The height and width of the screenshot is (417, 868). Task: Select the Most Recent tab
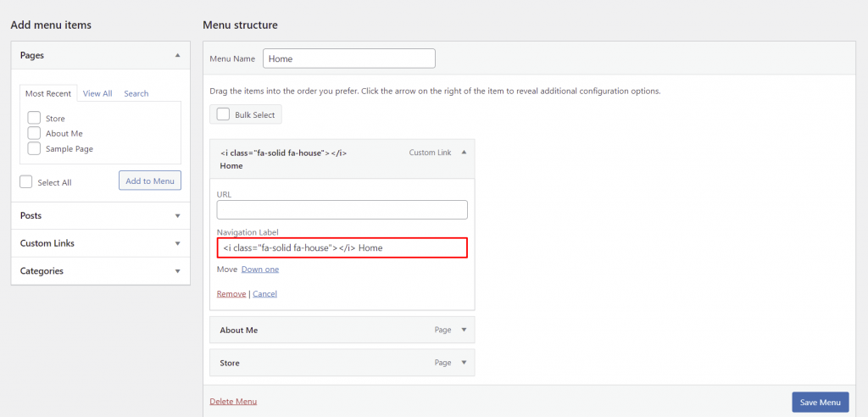[48, 93]
